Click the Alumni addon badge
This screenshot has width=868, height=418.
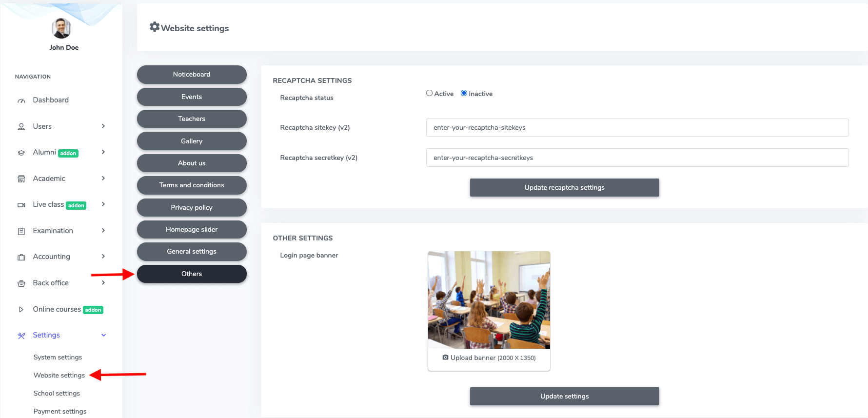point(68,153)
